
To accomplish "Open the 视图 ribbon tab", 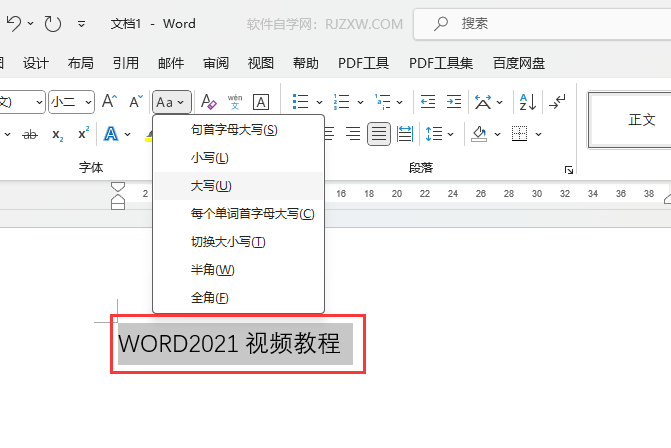I will 261,63.
